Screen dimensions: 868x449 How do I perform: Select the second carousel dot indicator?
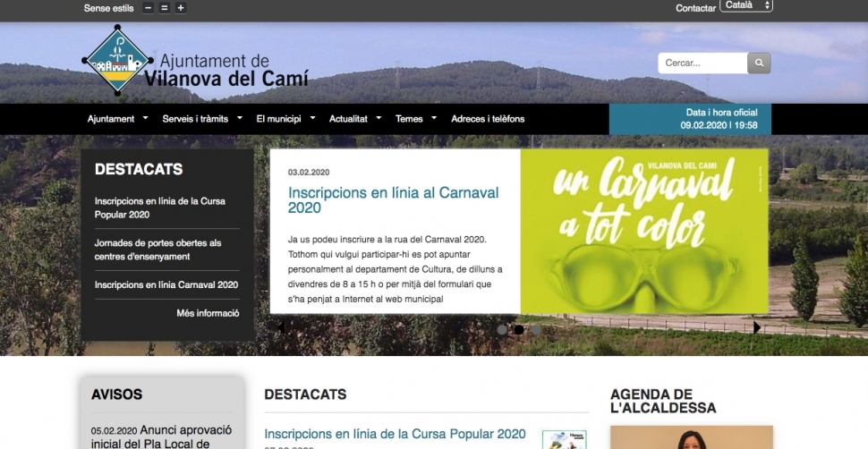coord(519,329)
